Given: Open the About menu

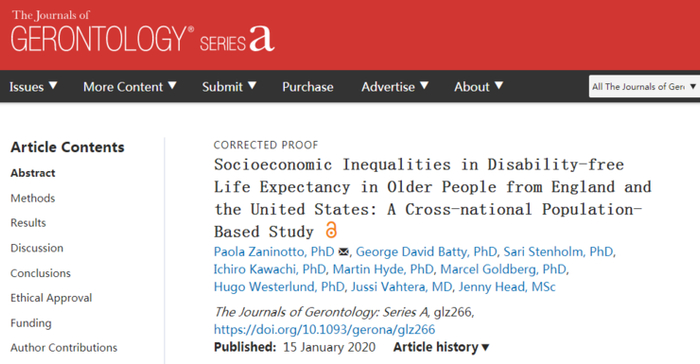Looking at the screenshot, I should click(x=479, y=86).
